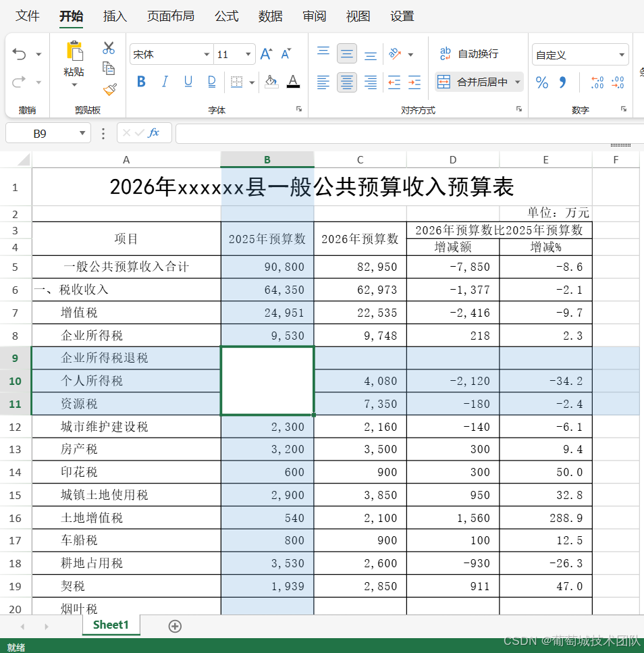Apply percent style format
This screenshot has width=644, height=653.
click(x=542, y=82)
